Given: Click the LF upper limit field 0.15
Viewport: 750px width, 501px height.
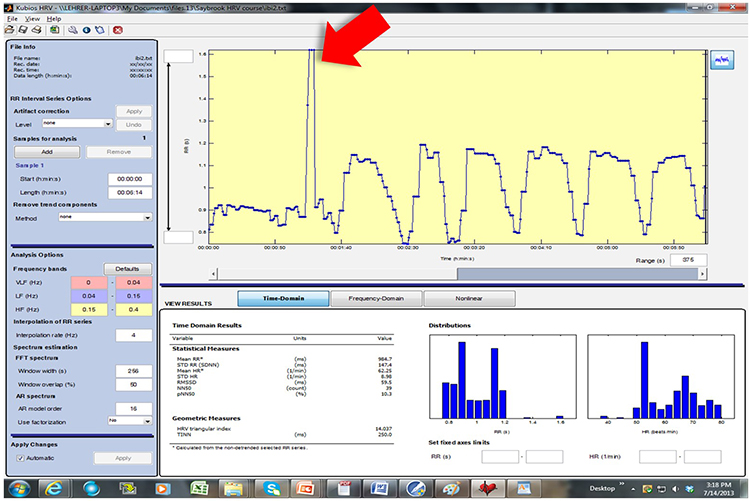Looking at the screenshot, I should (x=134, y=296).
